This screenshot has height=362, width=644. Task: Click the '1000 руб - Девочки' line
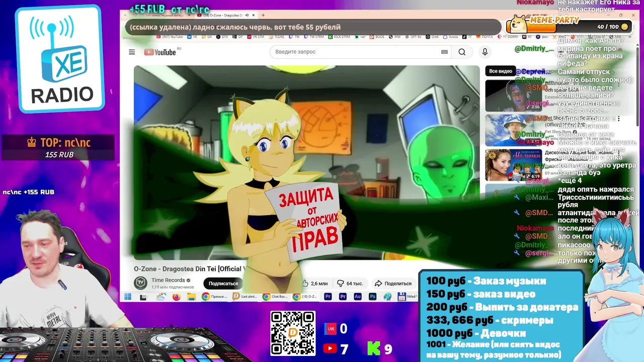pos(476,333)
